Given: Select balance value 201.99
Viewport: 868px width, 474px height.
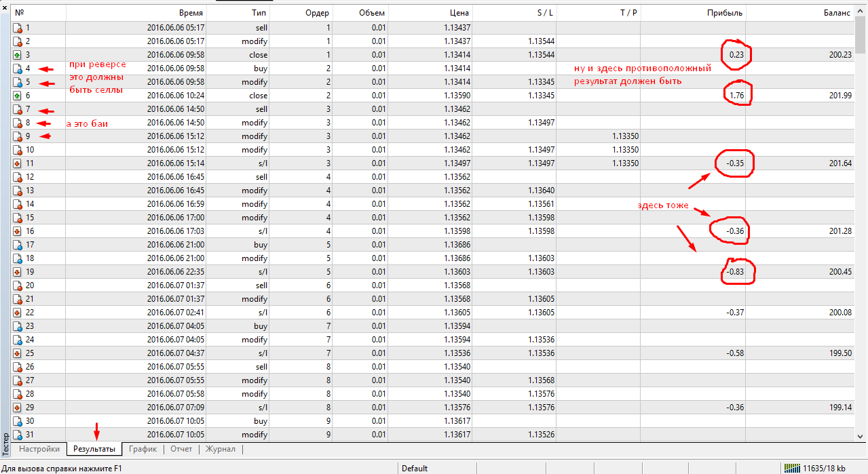Looking at the screenshot, I should pos(840,96).
